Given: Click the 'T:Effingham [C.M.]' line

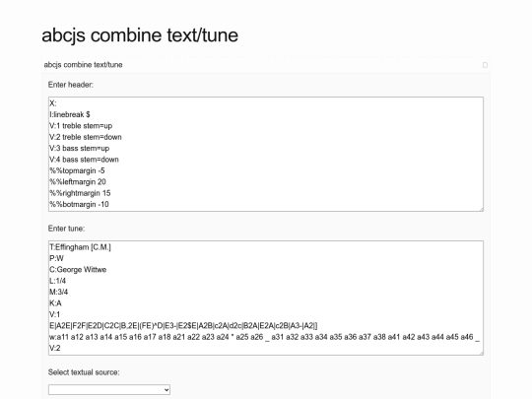Looking at the screenshot, I should point(80,247).
